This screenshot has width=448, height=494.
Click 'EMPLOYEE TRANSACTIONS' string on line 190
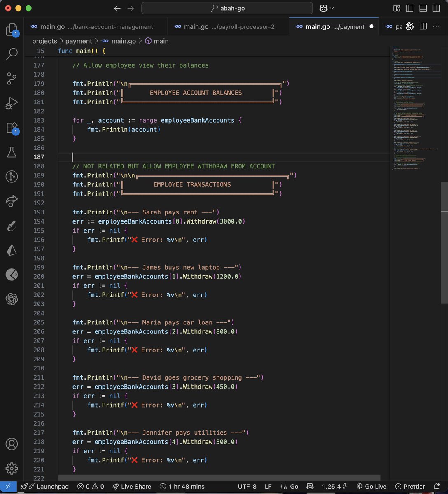click(192, 184)
